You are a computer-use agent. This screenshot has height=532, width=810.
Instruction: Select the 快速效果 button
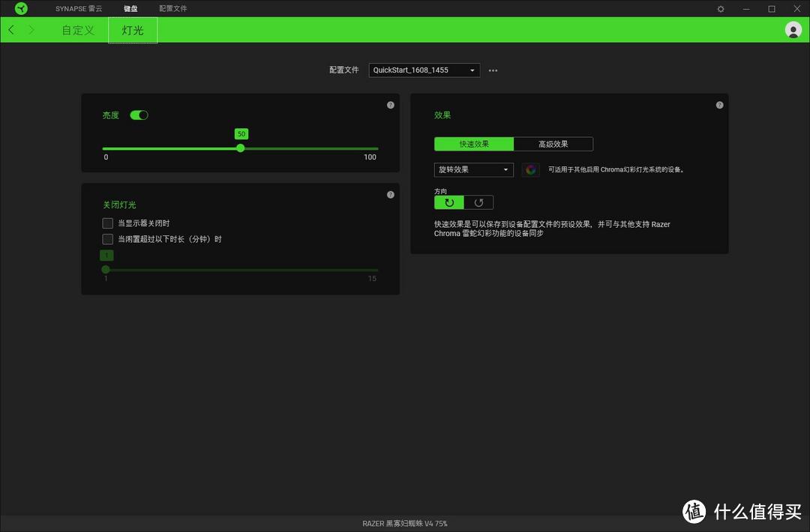[474, 144]
